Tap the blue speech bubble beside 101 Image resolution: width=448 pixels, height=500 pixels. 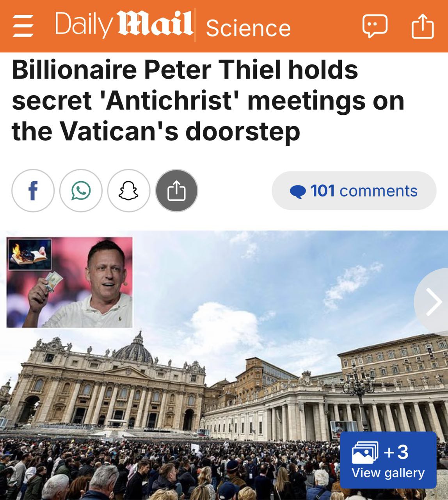[298, 191]
